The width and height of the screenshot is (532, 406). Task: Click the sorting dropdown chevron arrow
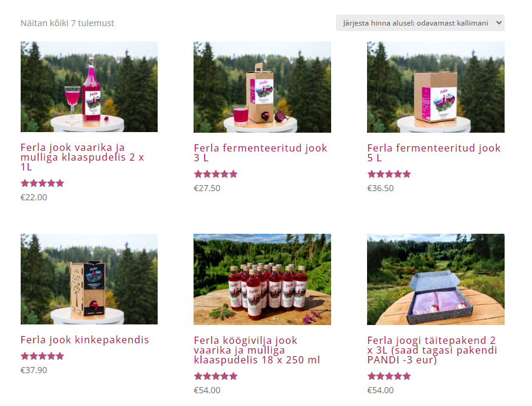pos(499,23)
